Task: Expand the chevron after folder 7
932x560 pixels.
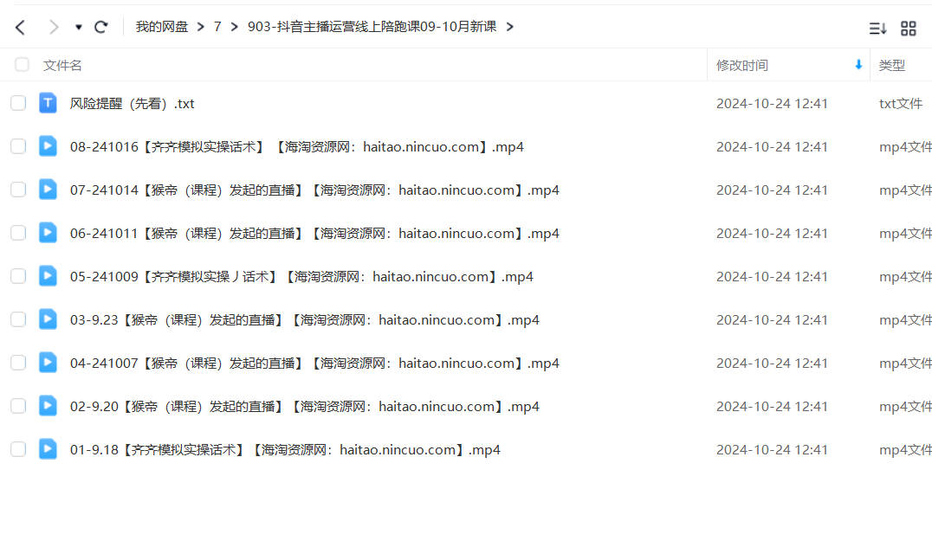Action: click(x=234, y=27)
